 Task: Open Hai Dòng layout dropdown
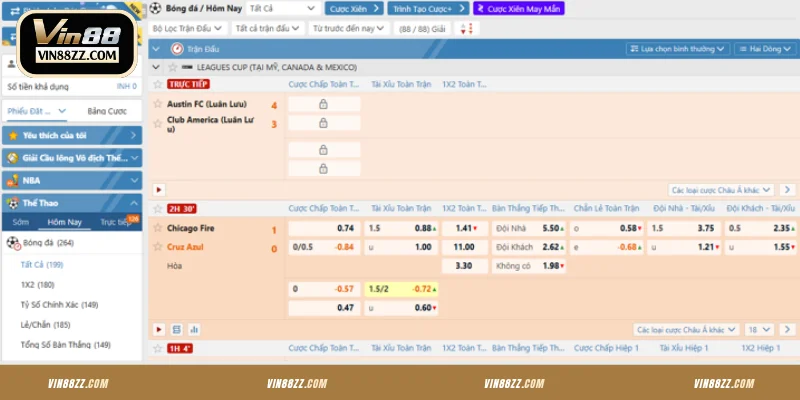[x=765, y=49]
